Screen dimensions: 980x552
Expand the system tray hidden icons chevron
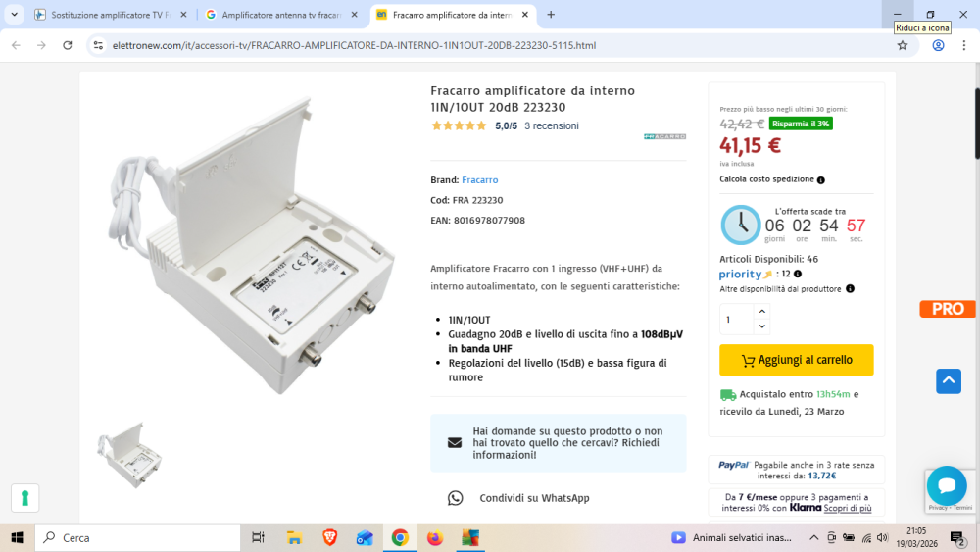813,537
